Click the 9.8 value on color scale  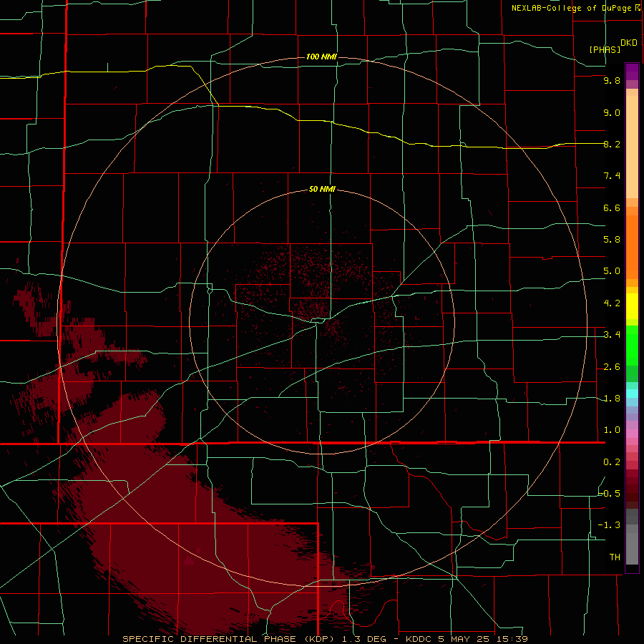[612, 80]
